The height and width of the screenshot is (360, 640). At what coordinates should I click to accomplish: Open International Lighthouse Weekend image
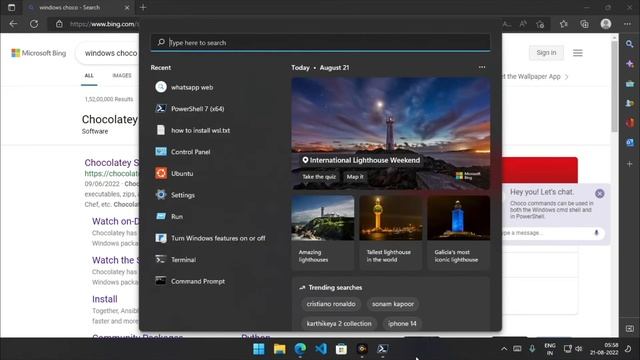pyautogui.click(x=391, y=133)
